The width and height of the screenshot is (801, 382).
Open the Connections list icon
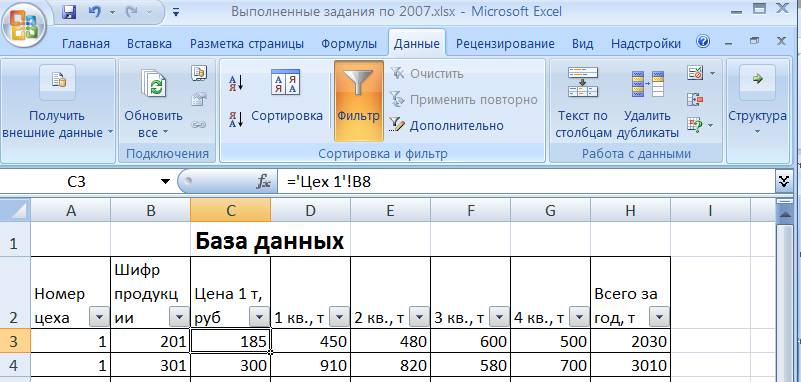click(x=199, y=74)
